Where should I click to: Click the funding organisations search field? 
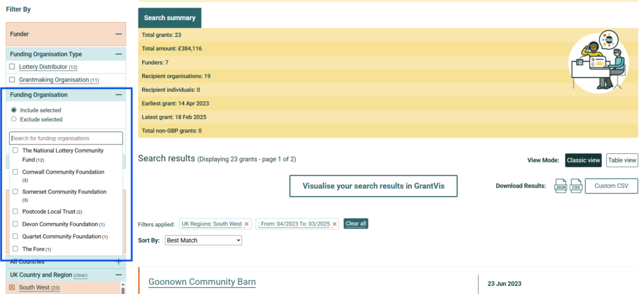[66, 138]
